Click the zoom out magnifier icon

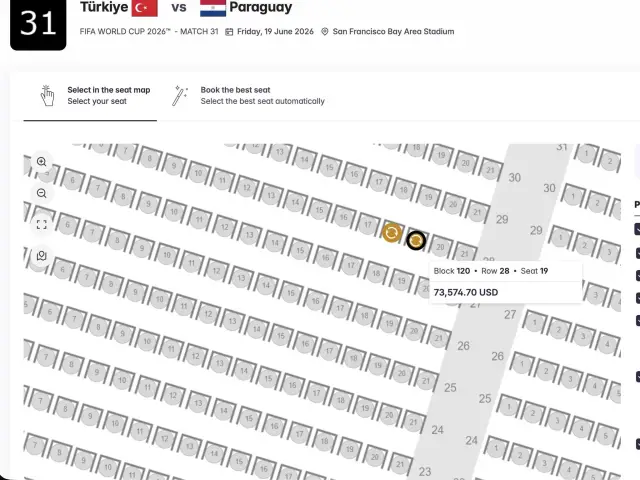[42, 193]
